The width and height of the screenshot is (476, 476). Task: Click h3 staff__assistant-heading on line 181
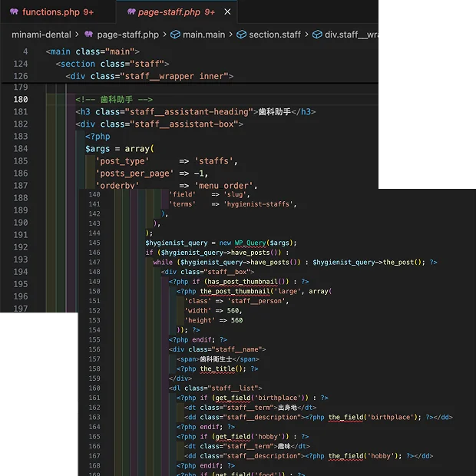(196, 112)
